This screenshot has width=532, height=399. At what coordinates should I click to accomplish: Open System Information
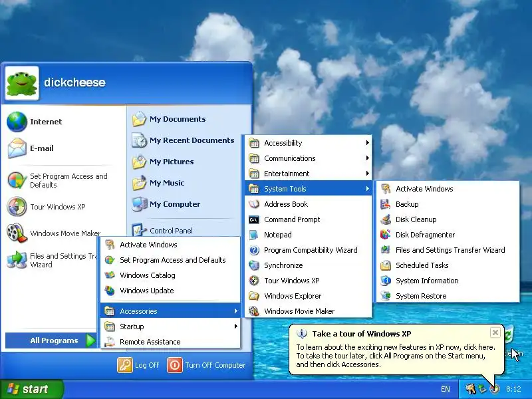tap(448, 281)
